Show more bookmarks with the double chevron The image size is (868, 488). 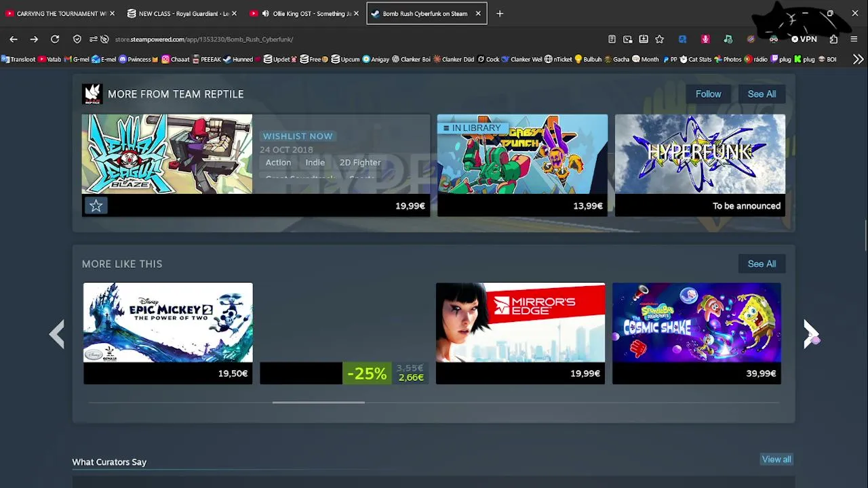pyautogui.click(x=858, y=59)
